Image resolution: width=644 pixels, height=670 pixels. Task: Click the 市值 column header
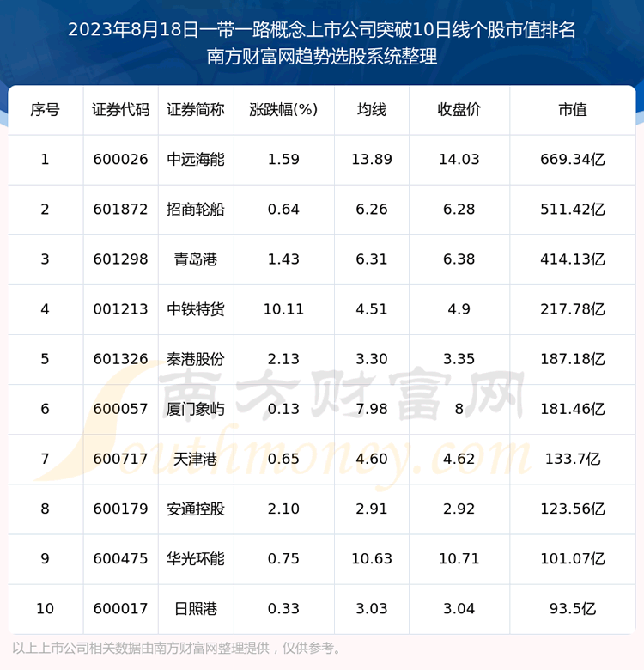pyautogui.click(x=573, y=110)
